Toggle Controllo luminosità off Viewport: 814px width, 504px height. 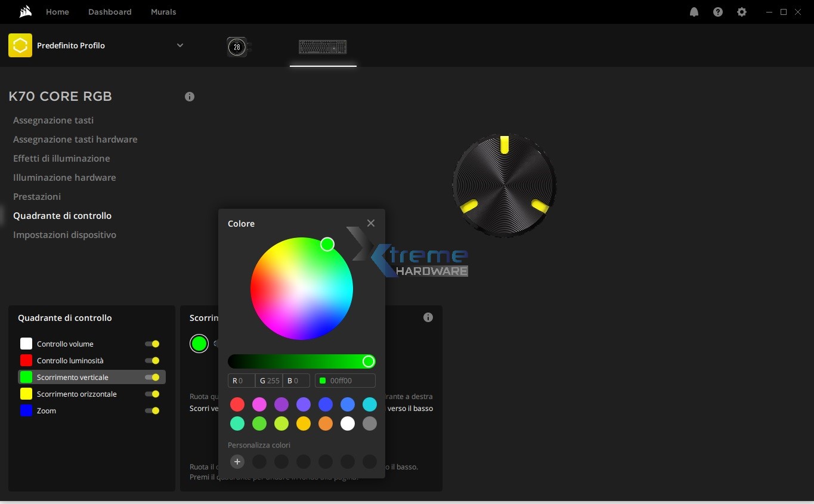(x=152, y=361)
